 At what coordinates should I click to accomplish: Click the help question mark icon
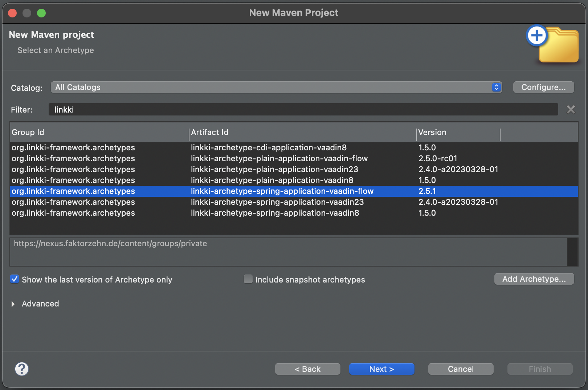click(22, 369)
